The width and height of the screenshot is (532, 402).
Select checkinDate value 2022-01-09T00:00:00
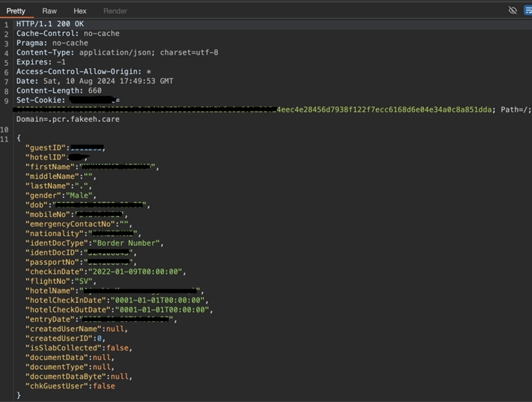[136, 272]
